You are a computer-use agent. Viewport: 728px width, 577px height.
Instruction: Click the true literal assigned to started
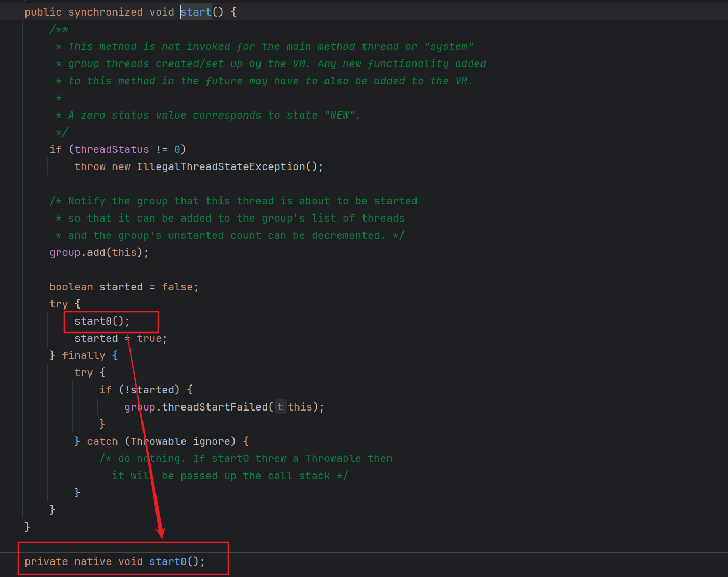pos(149,338)
